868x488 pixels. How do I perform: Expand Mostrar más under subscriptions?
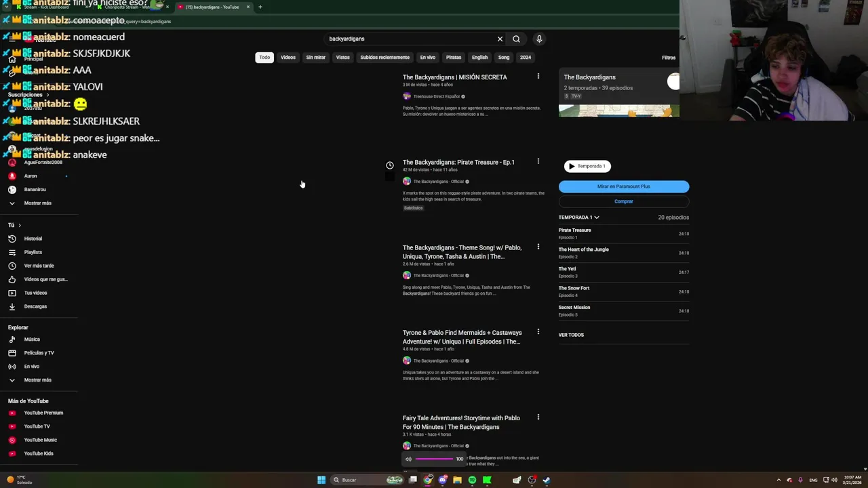coord(39,203)
